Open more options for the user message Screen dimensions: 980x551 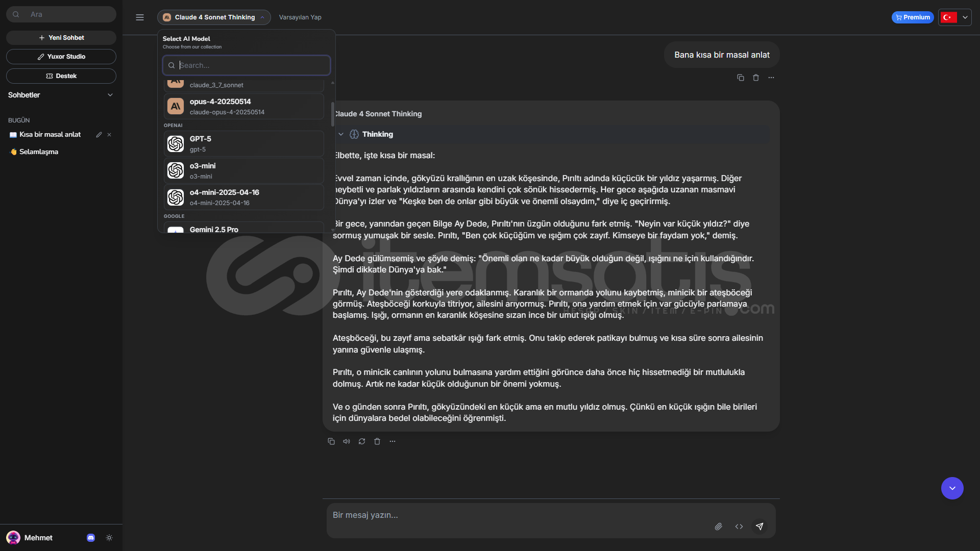click(771, 78)
